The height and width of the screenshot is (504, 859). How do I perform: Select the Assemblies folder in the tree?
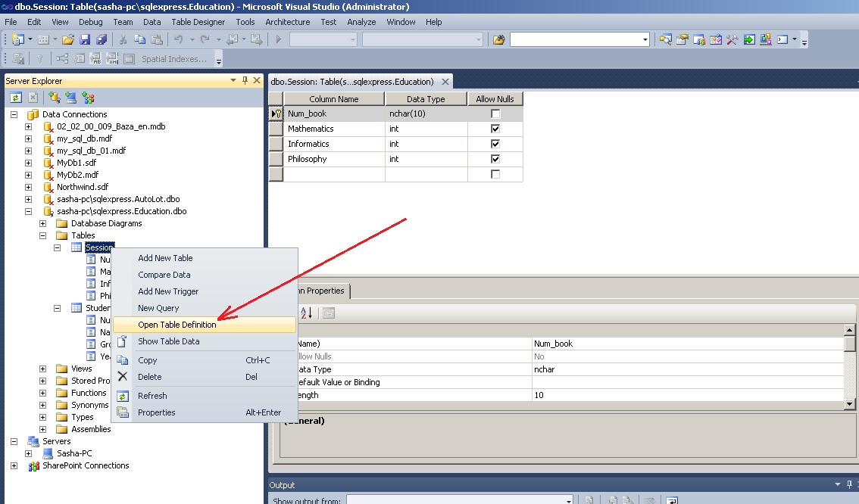click(91, 429)
